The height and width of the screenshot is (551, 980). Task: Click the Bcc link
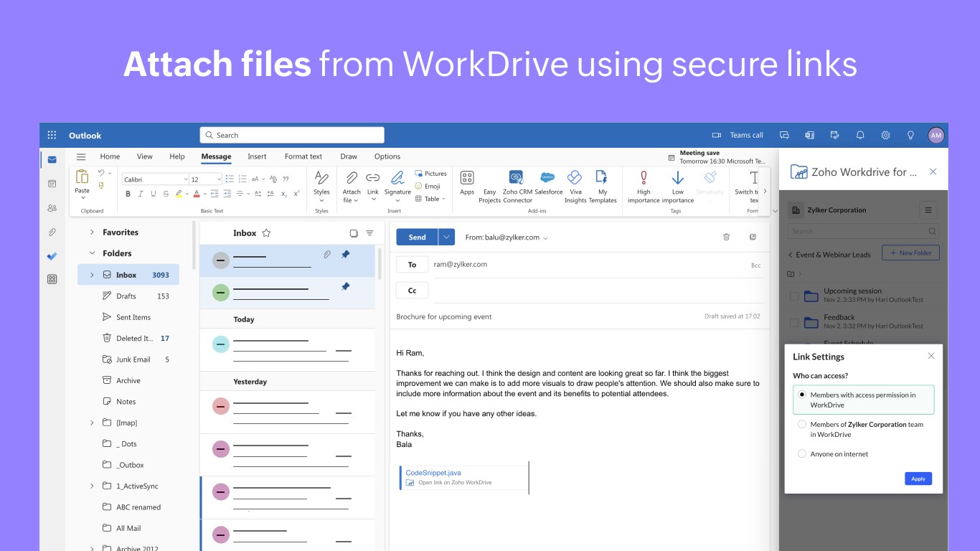point(755,265)
